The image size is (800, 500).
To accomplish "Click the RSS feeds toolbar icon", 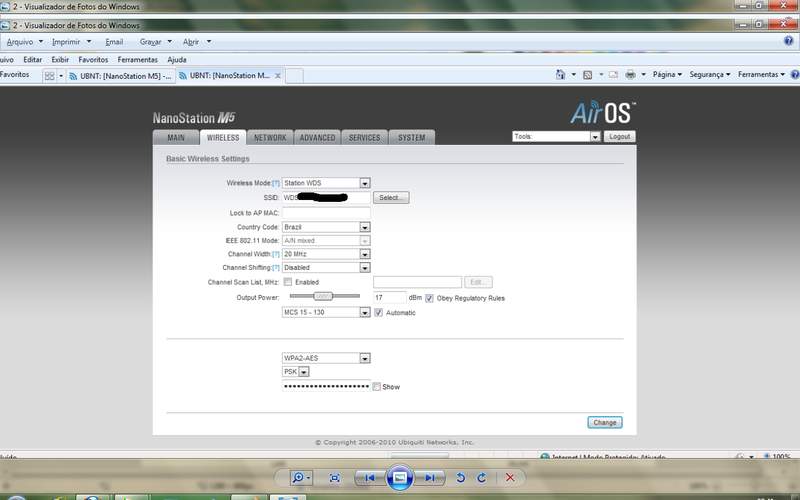I will (x=588, y=74).
